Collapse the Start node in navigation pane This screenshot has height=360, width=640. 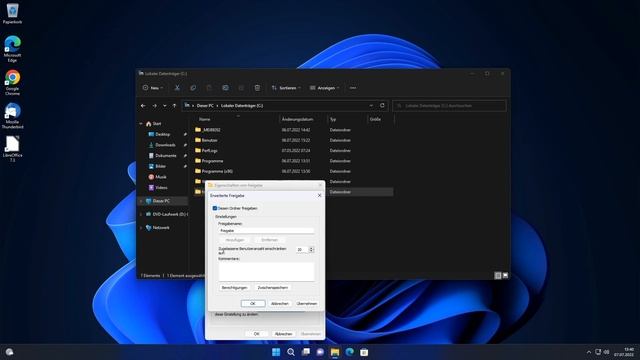coord(141,124)
